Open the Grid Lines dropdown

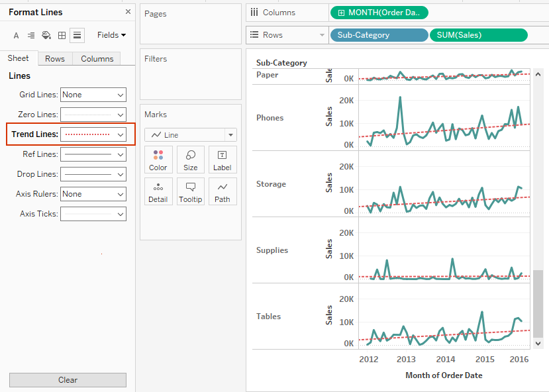93,95
